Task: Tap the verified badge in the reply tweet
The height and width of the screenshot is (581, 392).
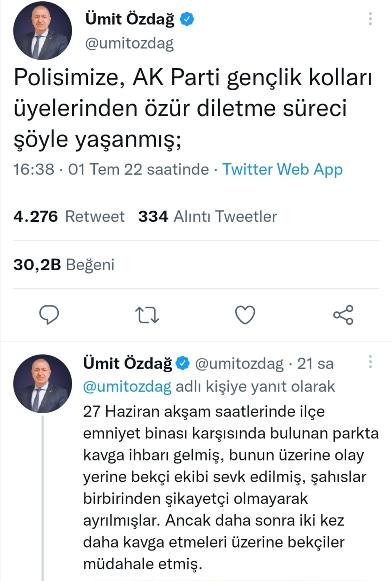Action: pos(183,363)
